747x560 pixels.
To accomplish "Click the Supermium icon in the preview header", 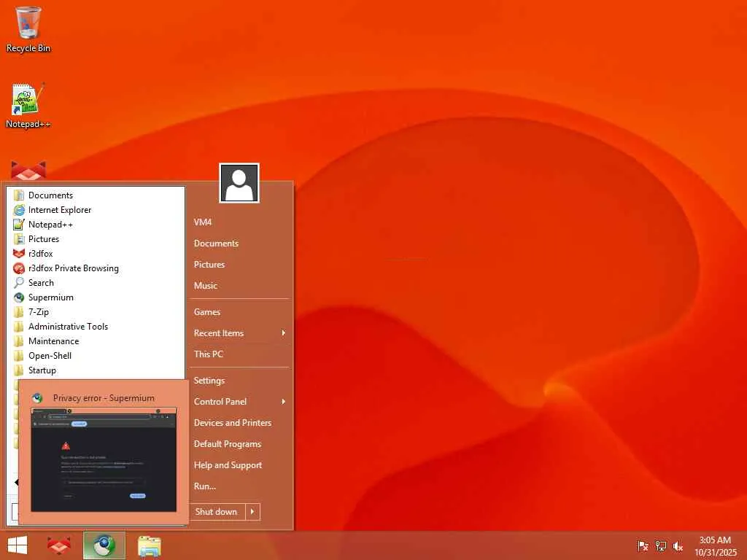I will (37, 398).
